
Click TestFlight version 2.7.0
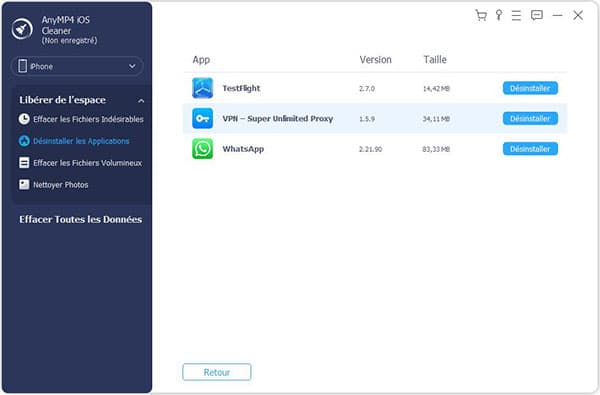tap(367, 88)
